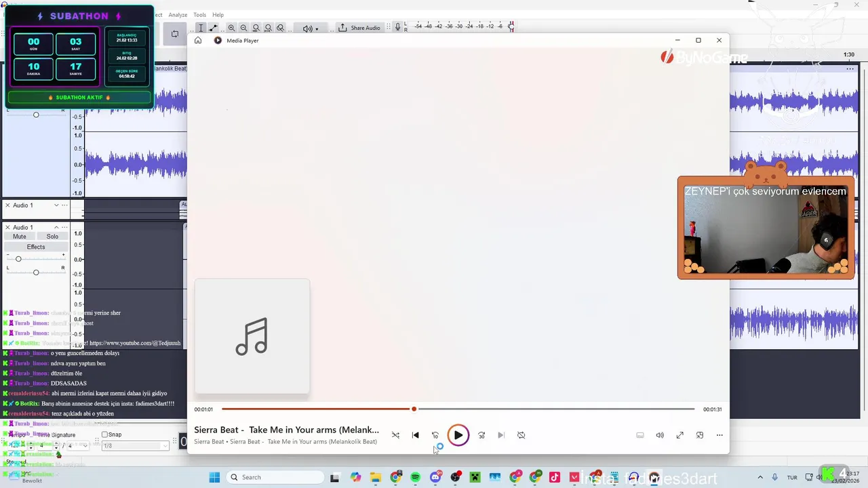Show hidden system tray icons

click(759, 477)
